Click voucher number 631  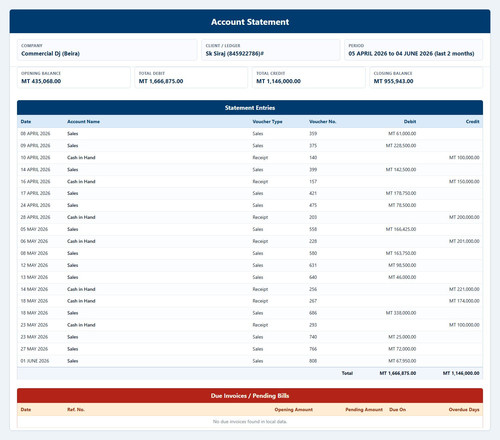coord(313,265)
